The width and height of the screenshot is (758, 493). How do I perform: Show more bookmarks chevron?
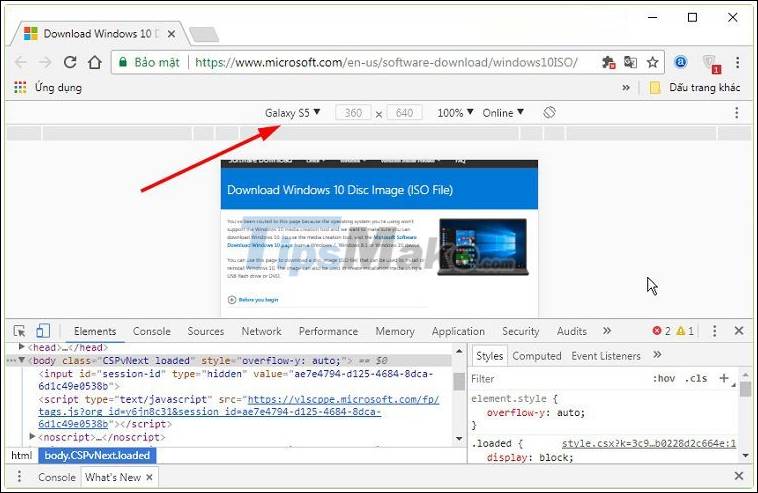[x=626, y=87]
